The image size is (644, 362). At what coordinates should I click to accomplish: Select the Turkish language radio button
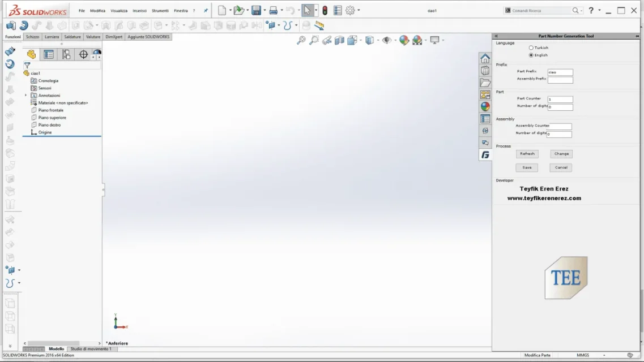(531, 48)
